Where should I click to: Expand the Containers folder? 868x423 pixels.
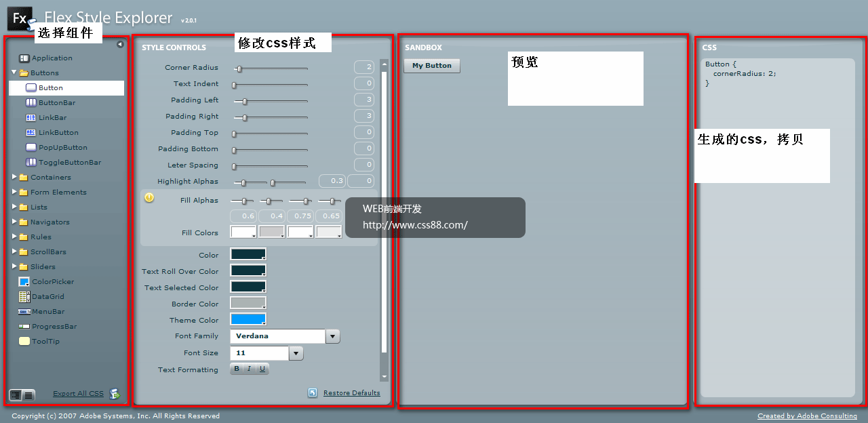pos(14,177)
